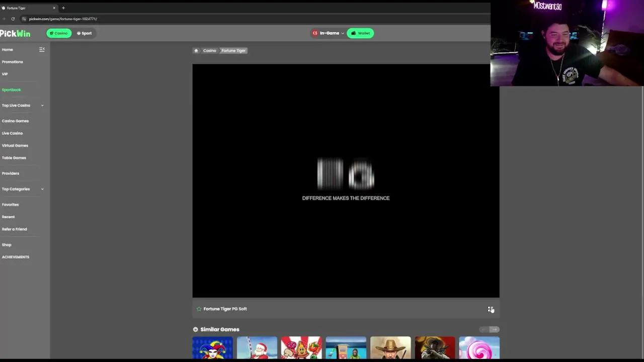Show next similar games with right arrow
Image resolution: width=644 pixels, height=362 pixels.
pos(495,329)
